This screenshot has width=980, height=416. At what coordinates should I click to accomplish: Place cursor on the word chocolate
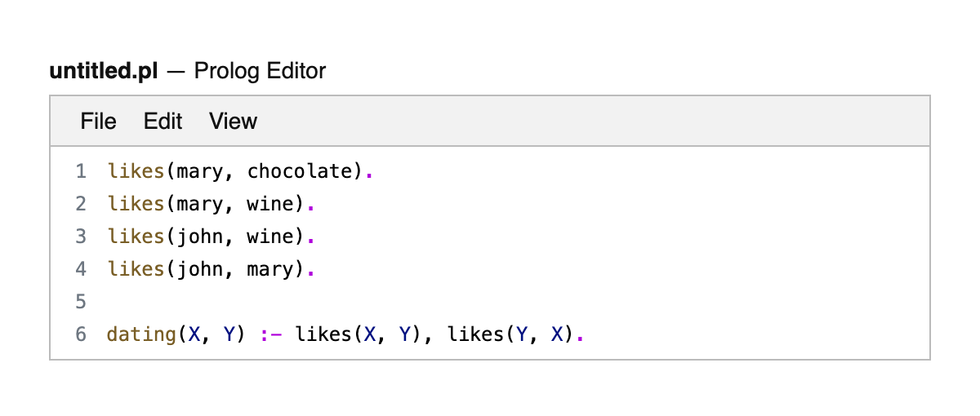click(x=299, y=171)
